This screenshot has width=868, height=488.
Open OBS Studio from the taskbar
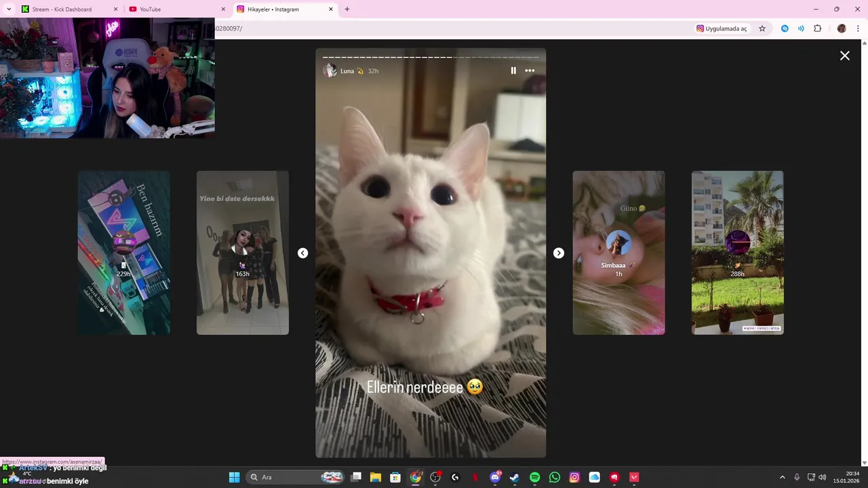pyautogui.click(x=435, y=477)
